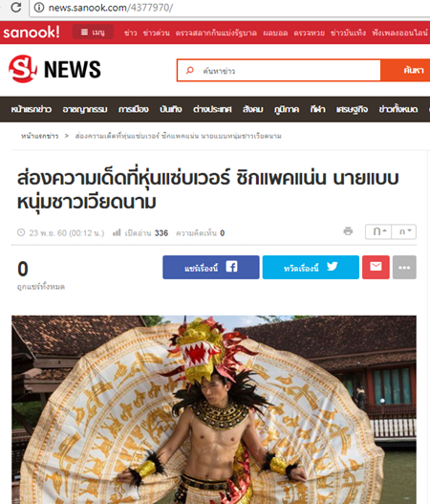This screenshot has height=504, width=430.
Task: Decrease article font size with ก down button
Action: (404, 231)
